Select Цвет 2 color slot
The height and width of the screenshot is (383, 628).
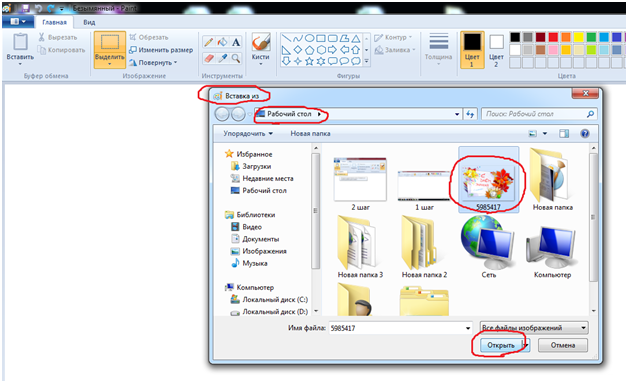tap(496, 50)
